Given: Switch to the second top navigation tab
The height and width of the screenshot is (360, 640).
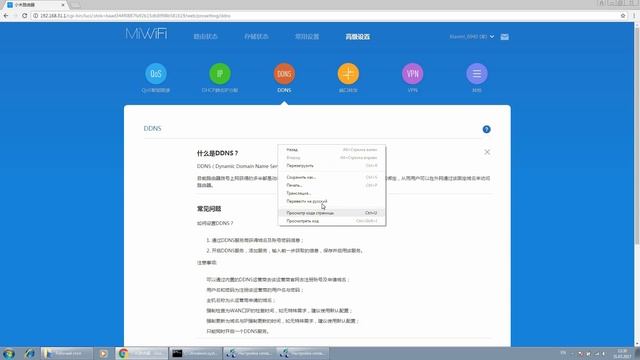Looking at the screenshot, I should click(256, 37).
